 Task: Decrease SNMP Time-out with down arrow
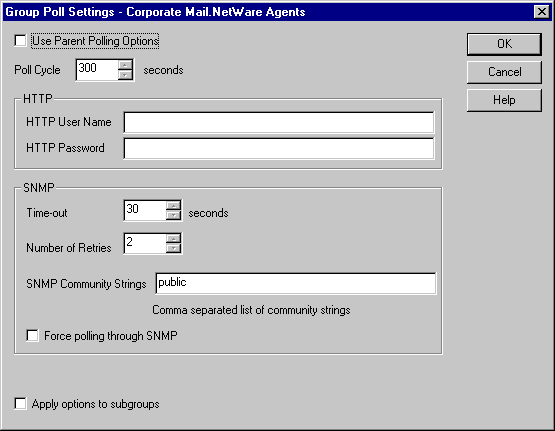[x=173, y=215]
